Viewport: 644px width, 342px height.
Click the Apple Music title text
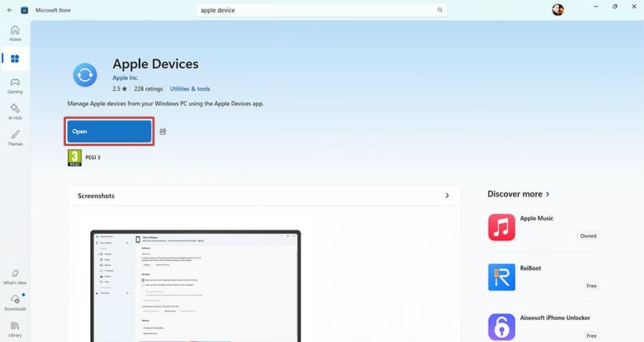(x=537, y=218)
